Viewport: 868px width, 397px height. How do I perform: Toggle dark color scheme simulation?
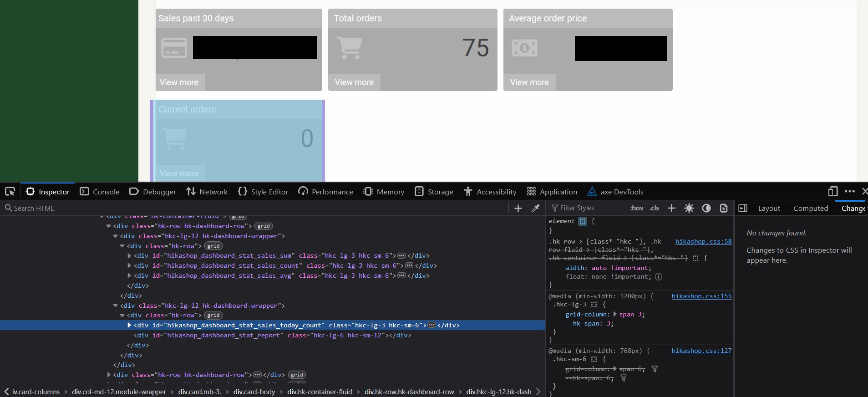[706, 208]
